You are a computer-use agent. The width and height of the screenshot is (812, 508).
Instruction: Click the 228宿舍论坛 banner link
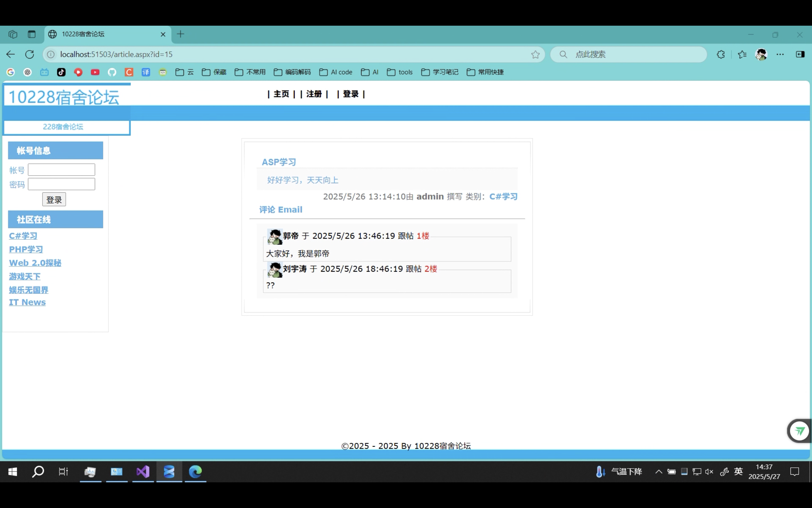[x=63, y=127]
